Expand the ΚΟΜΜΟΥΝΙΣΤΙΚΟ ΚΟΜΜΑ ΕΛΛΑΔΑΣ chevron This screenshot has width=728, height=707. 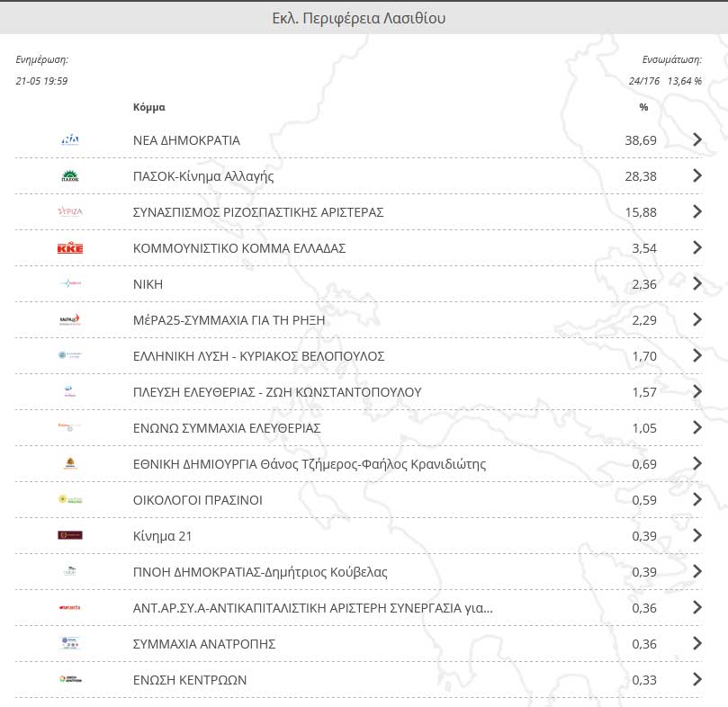point(697,247)
